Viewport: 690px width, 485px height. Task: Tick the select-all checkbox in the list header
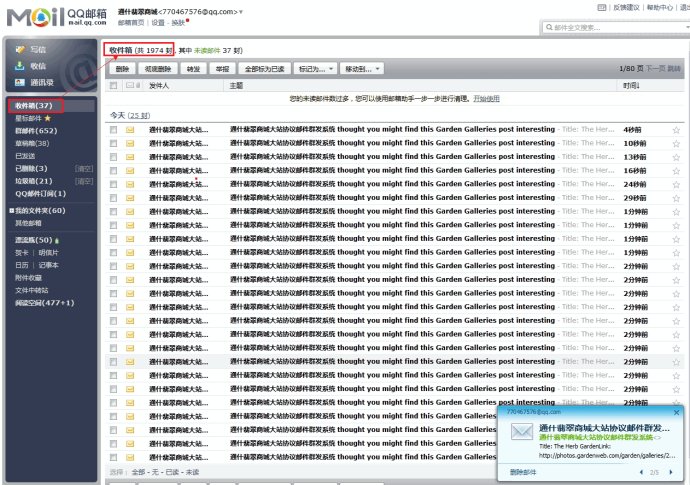114,86
